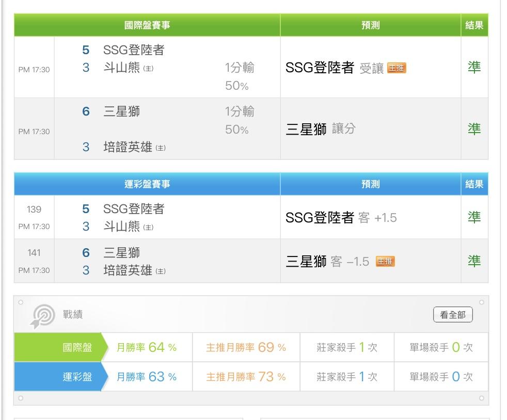This screenshot has width=507, height=420.
Task: Click 斗山熊 in the 國際盤 match row
Action: click(121, 68)
